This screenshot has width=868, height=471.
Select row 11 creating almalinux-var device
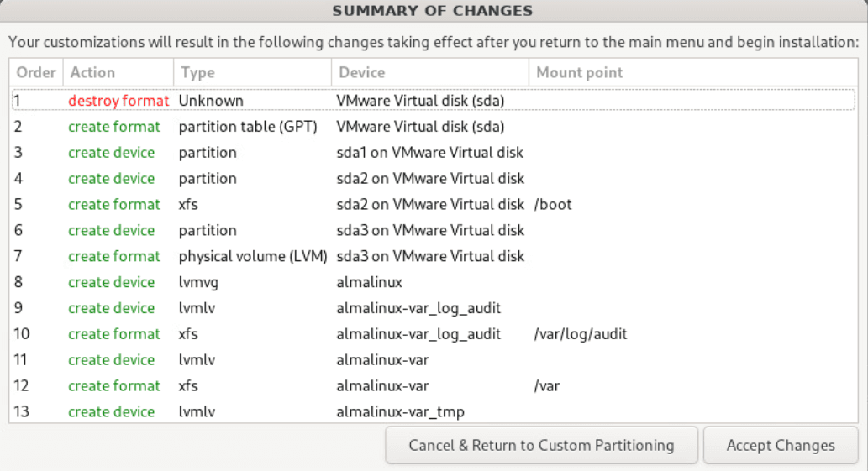434,360
